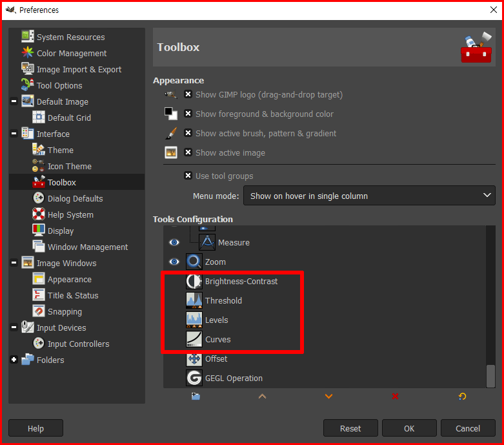This screenshot has height=445, width=504.
Task: Click the Display monitor icon
Action: click(39, 230)
